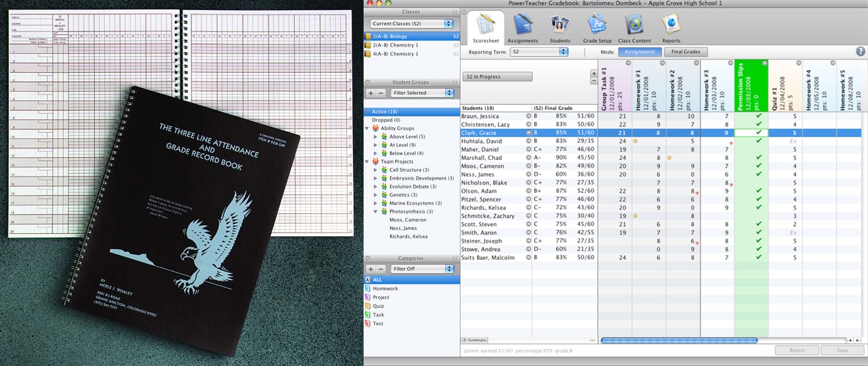This screenshot has width=868, height=366.
Task: Toggle Permission Slips checkmark for Braun, Jessica
Action: point(758,116)
